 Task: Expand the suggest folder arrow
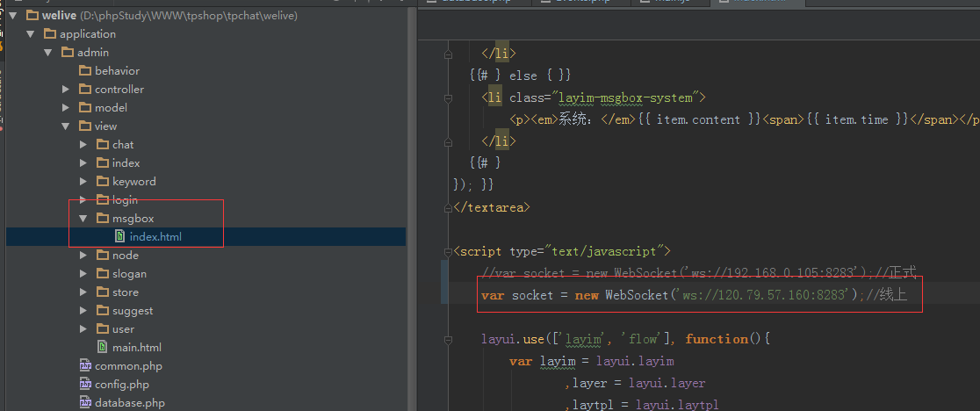click(x=83, y=311)
